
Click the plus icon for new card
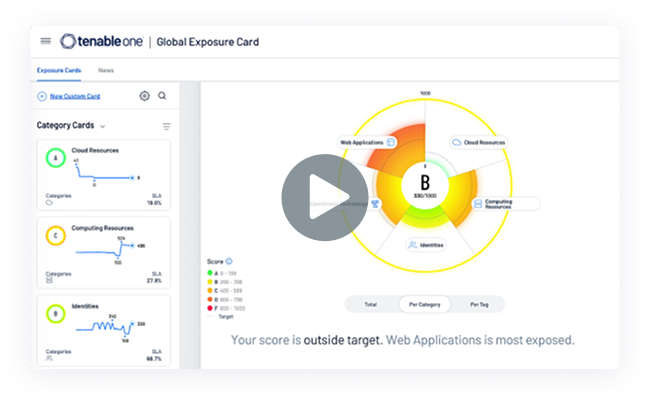click(42, 96)
